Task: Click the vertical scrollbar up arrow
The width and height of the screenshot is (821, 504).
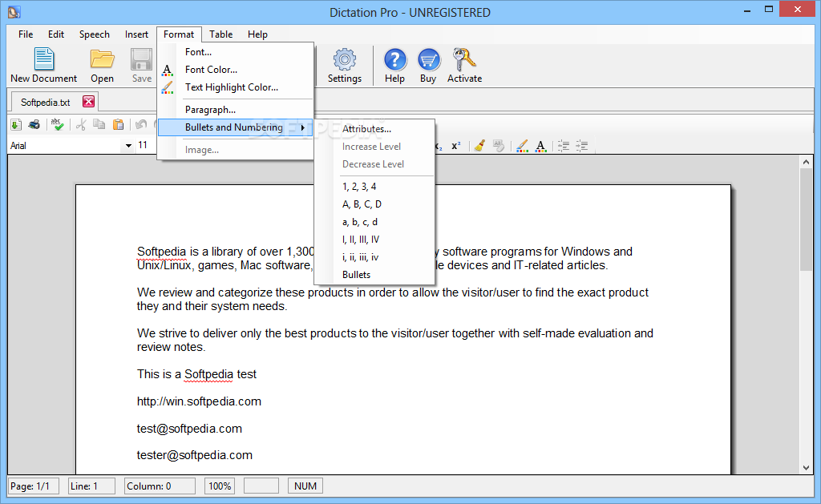Action: tap(806, 162)
